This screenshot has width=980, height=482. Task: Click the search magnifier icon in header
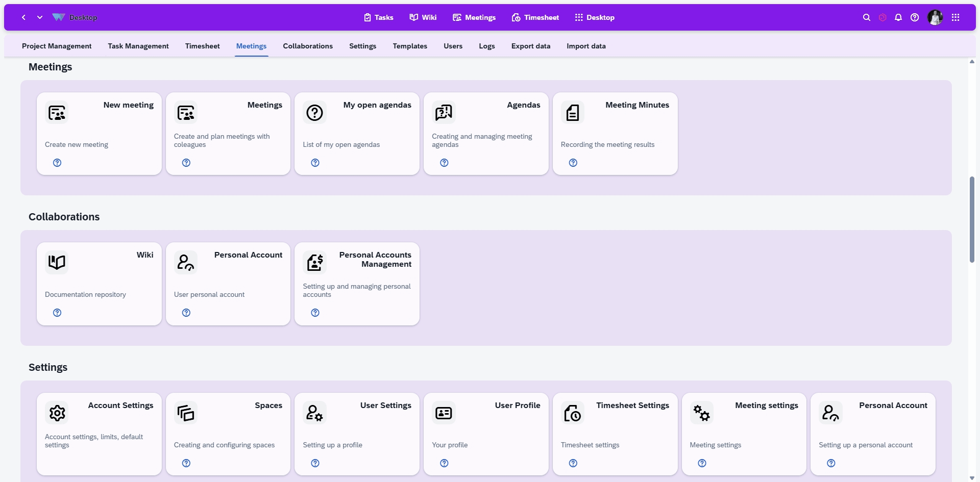(866, 17)
